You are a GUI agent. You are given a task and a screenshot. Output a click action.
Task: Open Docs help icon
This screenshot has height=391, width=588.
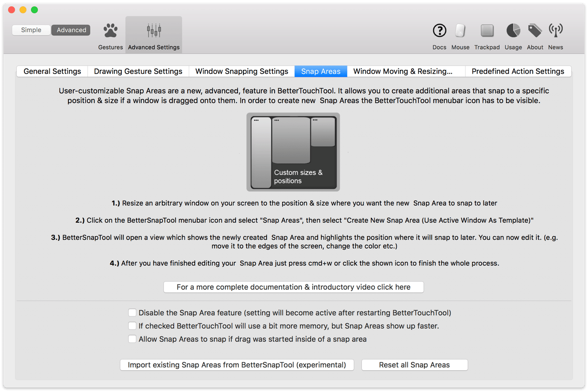point(439,31)
